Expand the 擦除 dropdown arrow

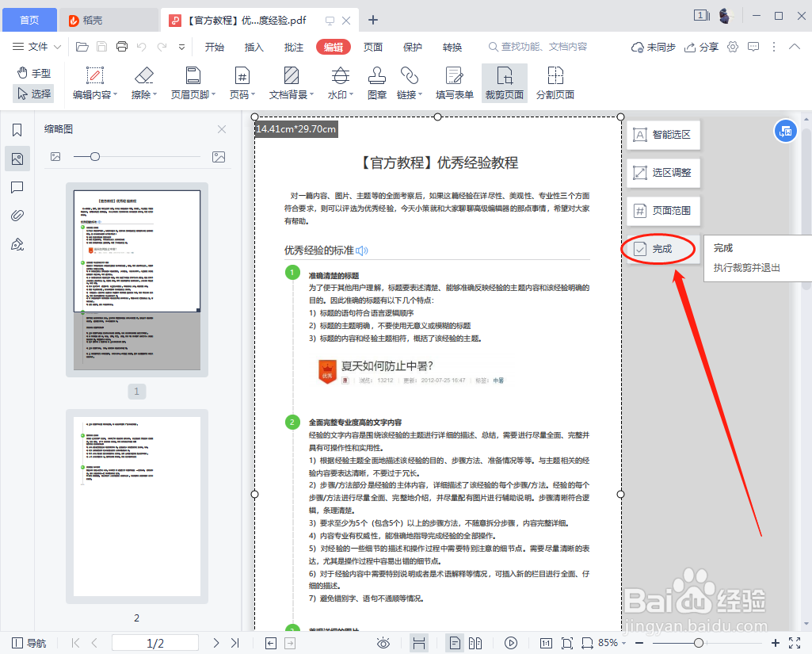coord(154,95)
